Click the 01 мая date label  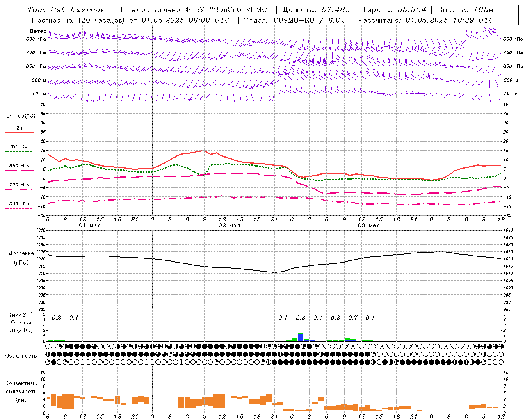[90, 226]
